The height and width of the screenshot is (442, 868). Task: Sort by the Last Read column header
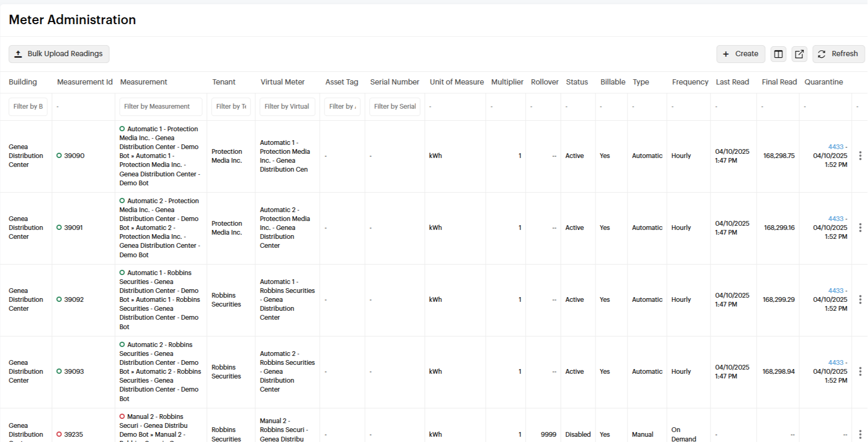tap(732, 82)
